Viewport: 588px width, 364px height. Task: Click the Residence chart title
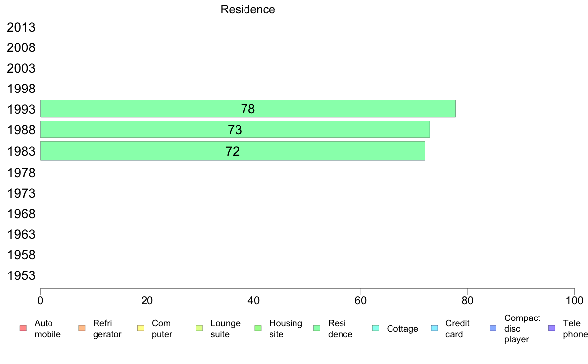coord(247,9)
